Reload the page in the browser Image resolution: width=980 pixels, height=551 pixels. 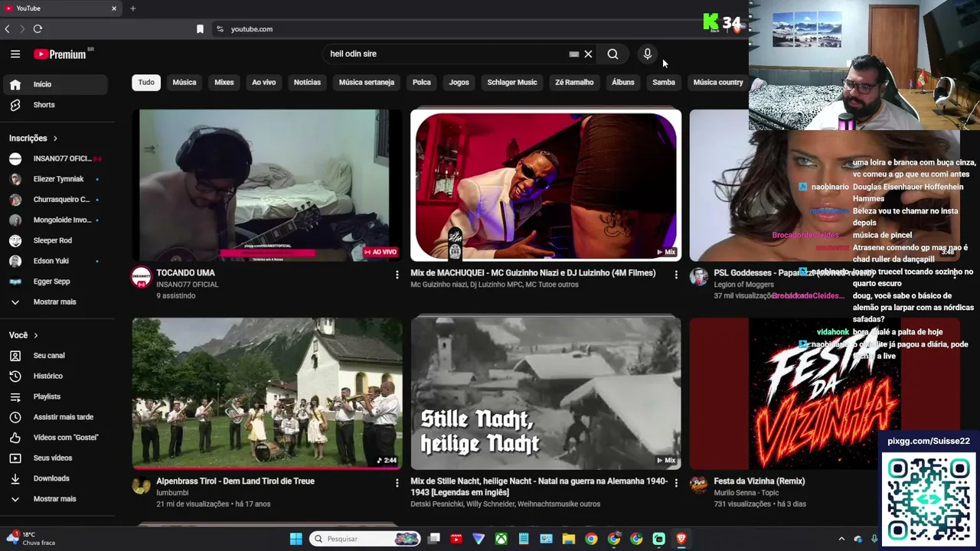point(38,29)
